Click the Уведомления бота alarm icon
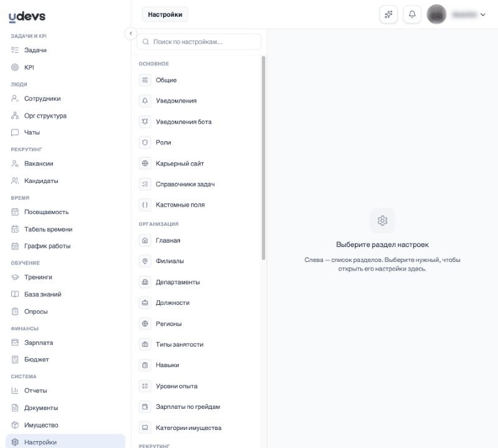 pos(145,121)
